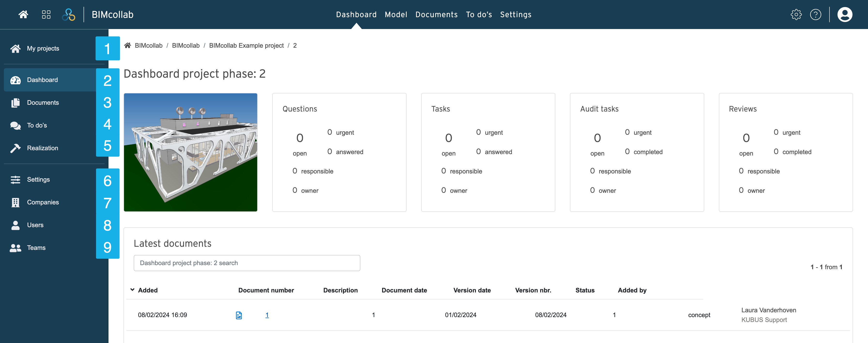Open the Questions summary card
The image size is (868, 343).
[x=339, y=152]
